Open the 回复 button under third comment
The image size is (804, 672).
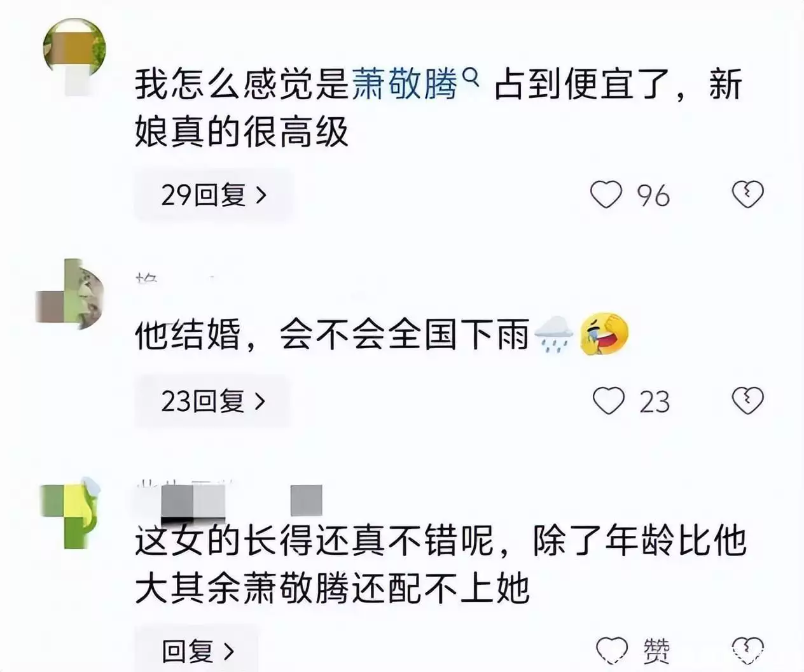[x=197, y=650]
